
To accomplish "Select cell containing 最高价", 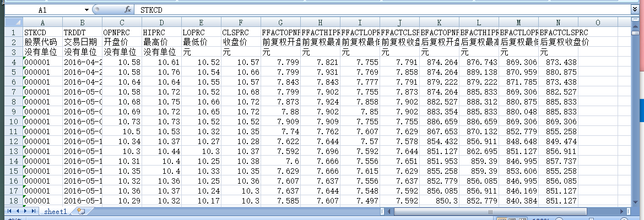I will [162, 42].
